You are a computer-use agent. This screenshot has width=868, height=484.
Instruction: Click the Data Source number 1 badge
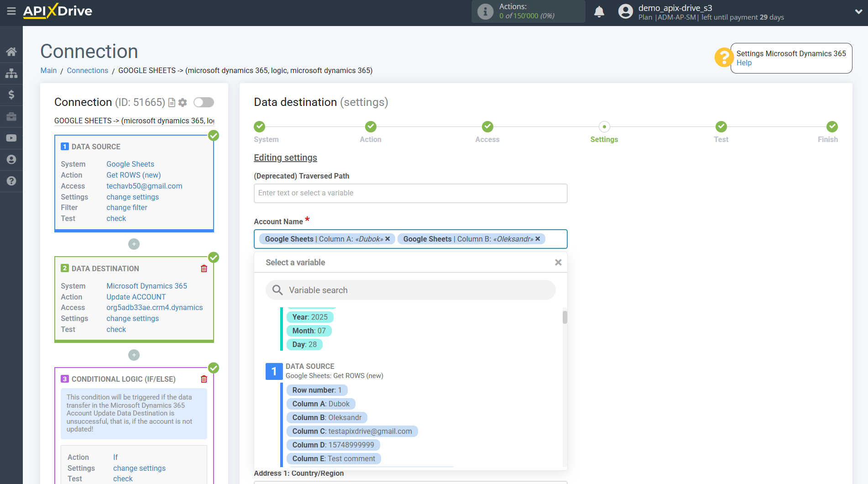tap(274, 371)
